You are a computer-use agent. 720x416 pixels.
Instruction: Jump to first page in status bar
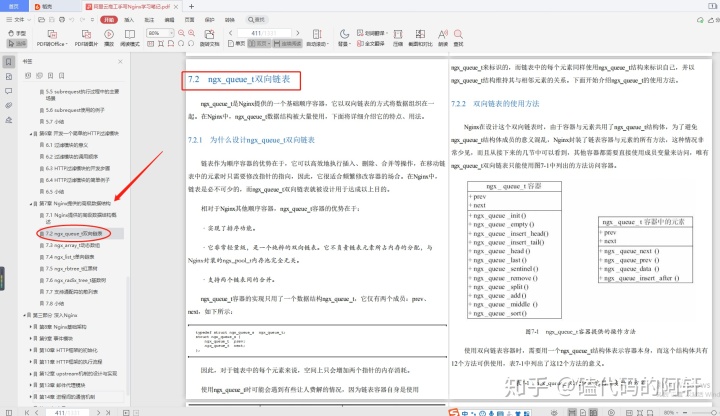click(x=27, y=412)
